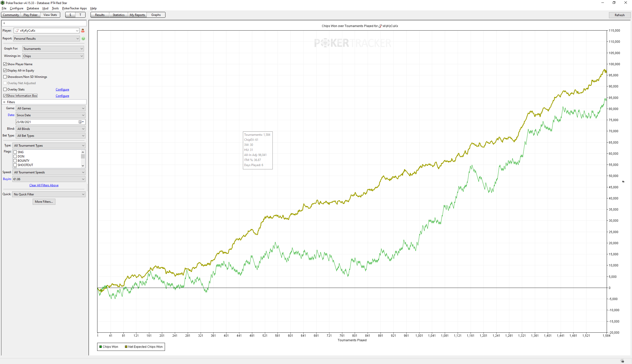Click the Refresh button
This screenshot has height=364, width=632.
click(619, 15)
